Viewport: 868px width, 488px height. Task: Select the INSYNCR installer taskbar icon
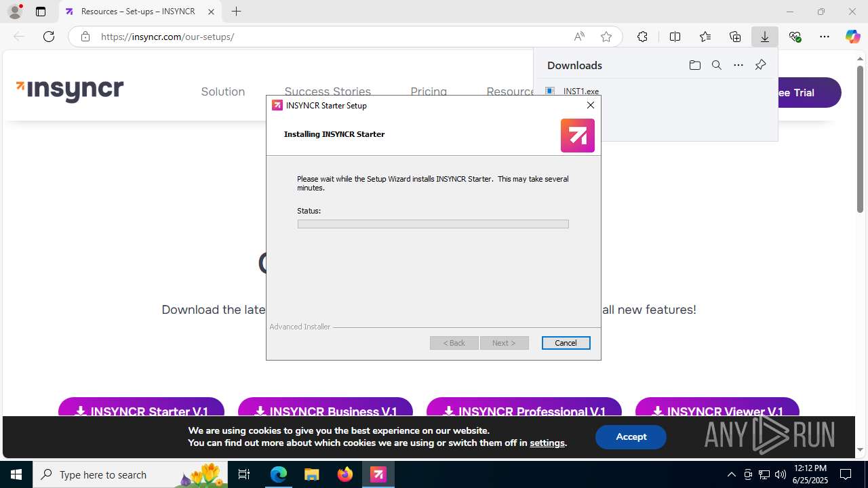point(378,474)
